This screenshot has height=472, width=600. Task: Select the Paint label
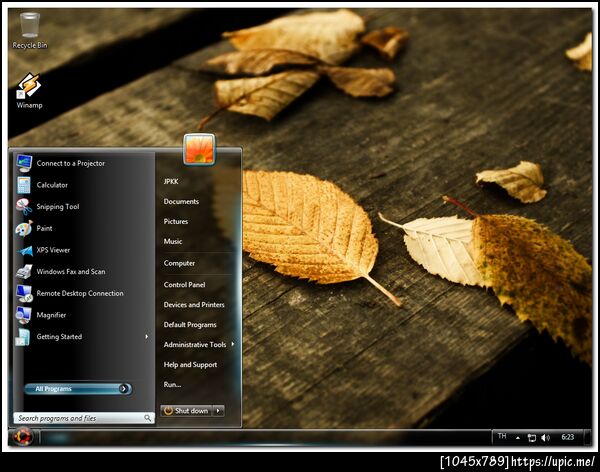click(44, 228)
